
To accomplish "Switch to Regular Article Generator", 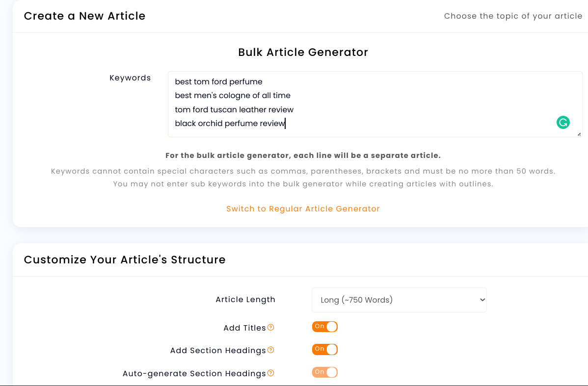I will 303,208.
